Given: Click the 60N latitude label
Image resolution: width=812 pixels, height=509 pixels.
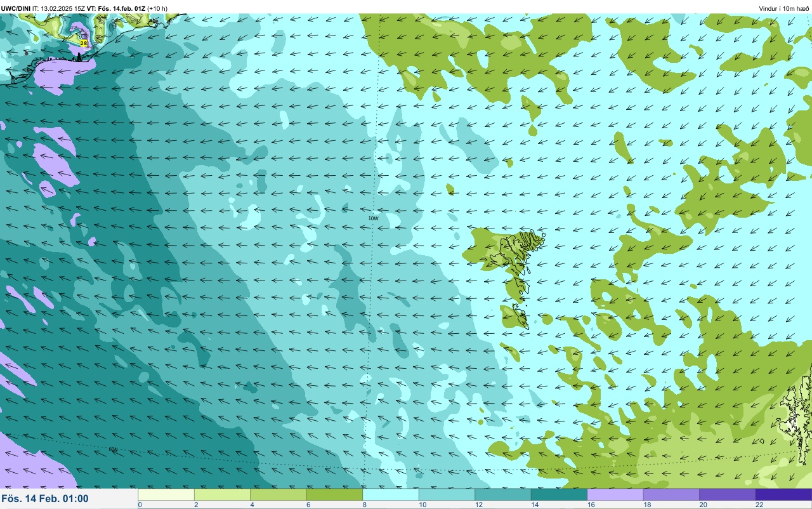Looking at the screenshot, I should tap(113, 449).
